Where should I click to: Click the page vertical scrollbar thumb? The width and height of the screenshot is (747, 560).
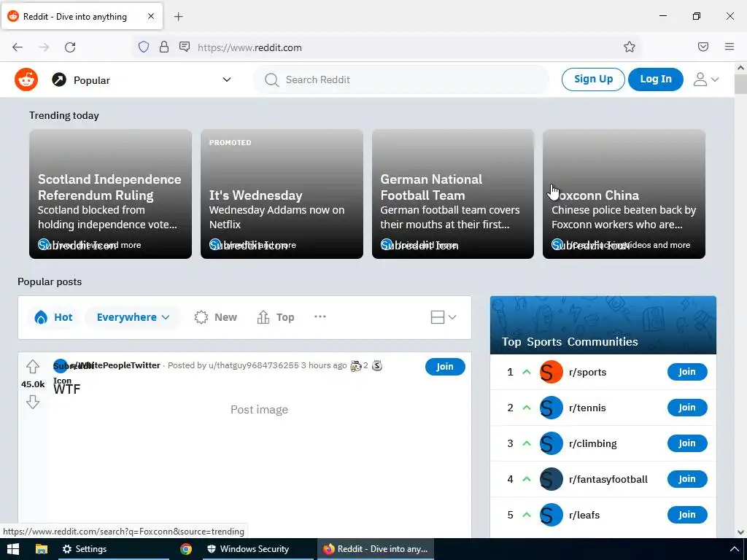(x=741, y=84)
